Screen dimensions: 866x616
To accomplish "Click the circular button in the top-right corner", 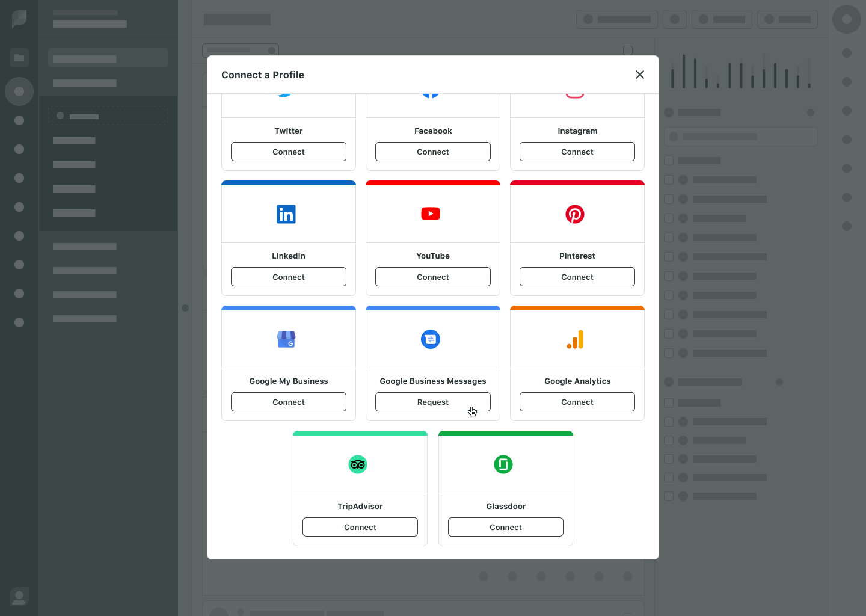I will click(x=846, y=19).
